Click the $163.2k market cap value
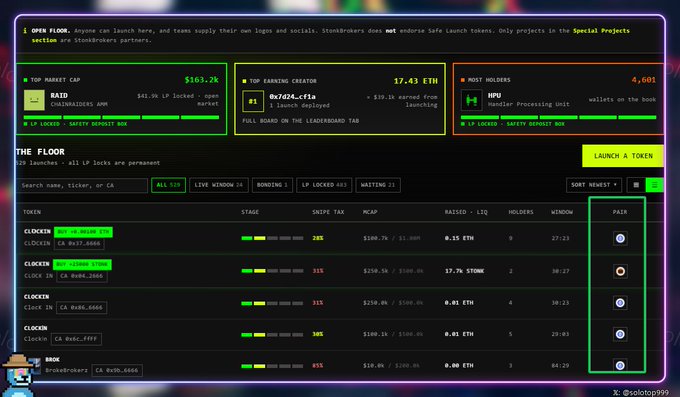 pyautogui.click(x=201, y=80)
